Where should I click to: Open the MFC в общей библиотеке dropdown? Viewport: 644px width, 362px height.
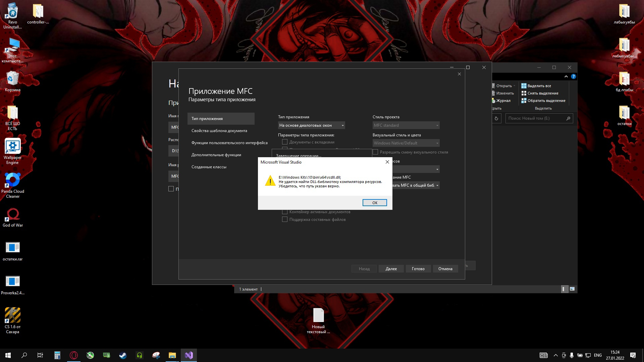point(416,185)
